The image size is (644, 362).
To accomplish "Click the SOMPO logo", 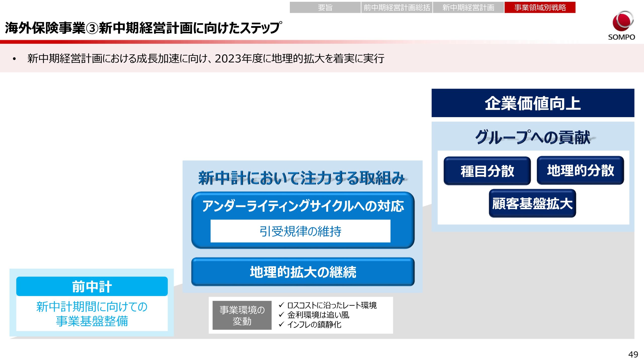I will [621, 25].
